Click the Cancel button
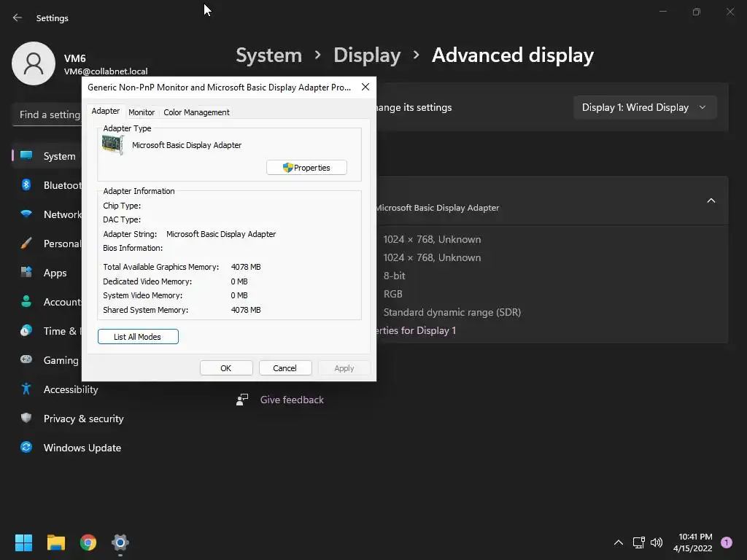This screenshot has height=560, width=747. pos(285,368)
